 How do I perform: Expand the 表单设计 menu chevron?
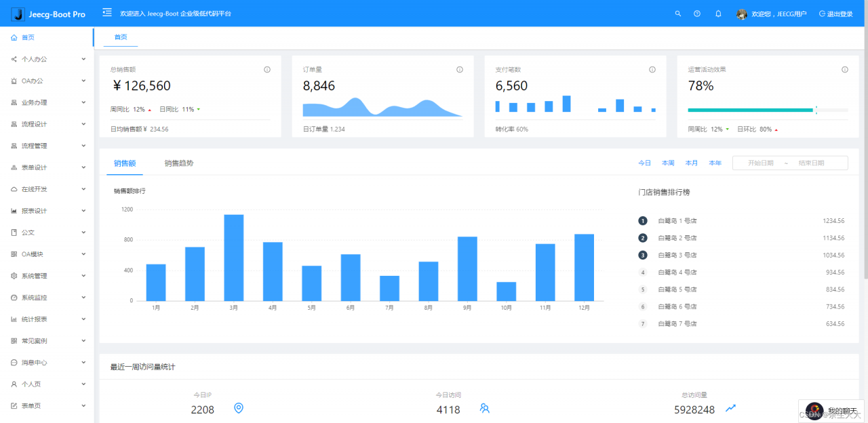83,167
